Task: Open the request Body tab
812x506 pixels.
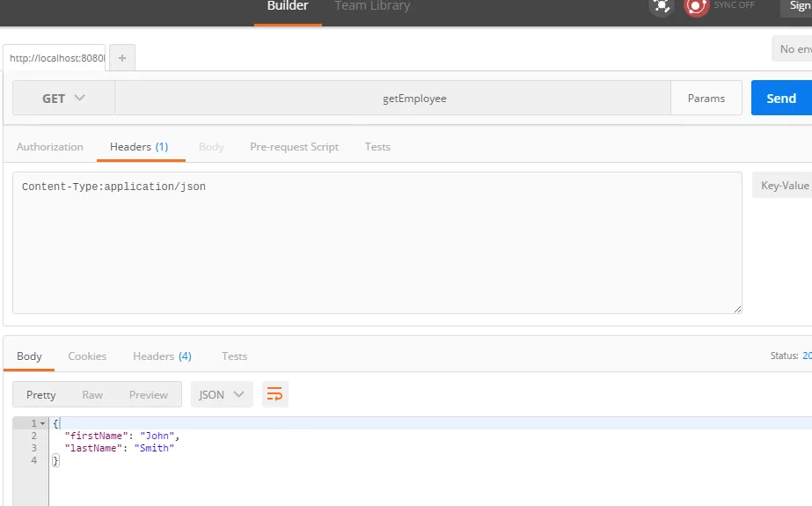Action: 211,147
